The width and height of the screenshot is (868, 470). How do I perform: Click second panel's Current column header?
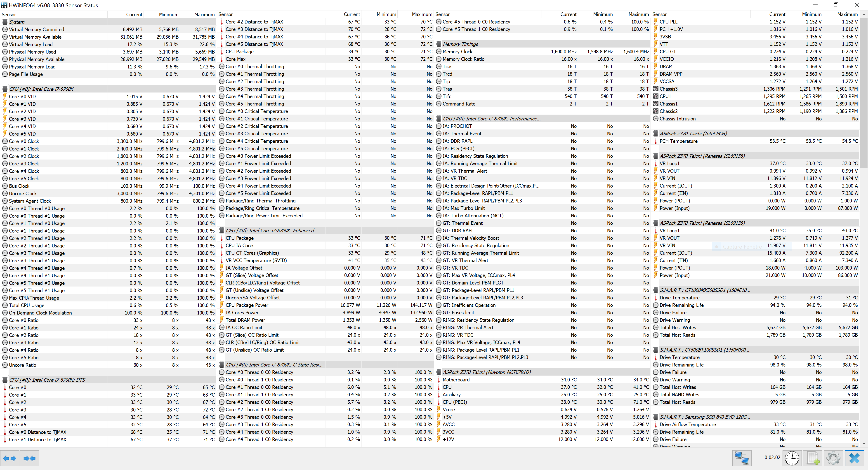coord(352,14)
